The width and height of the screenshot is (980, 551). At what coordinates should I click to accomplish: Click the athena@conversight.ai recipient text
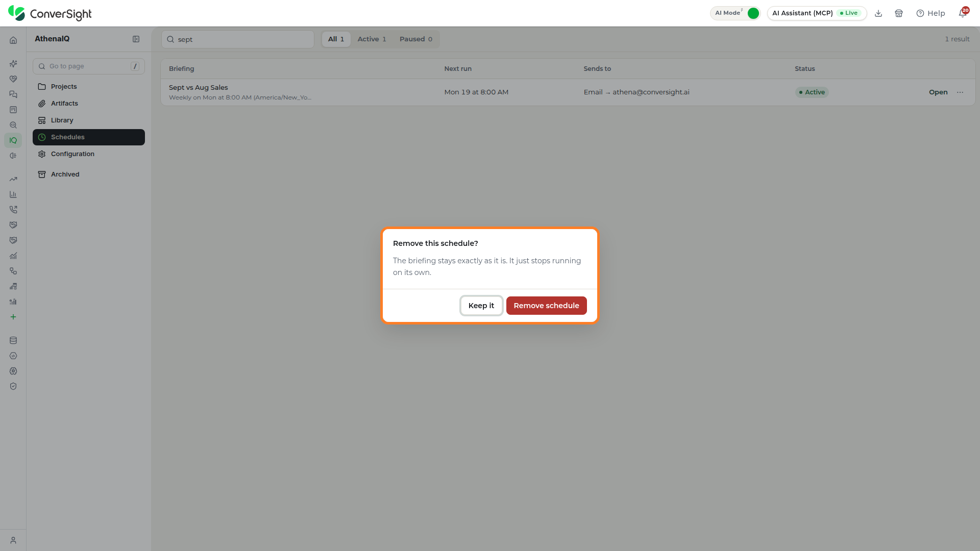(651, 92)
